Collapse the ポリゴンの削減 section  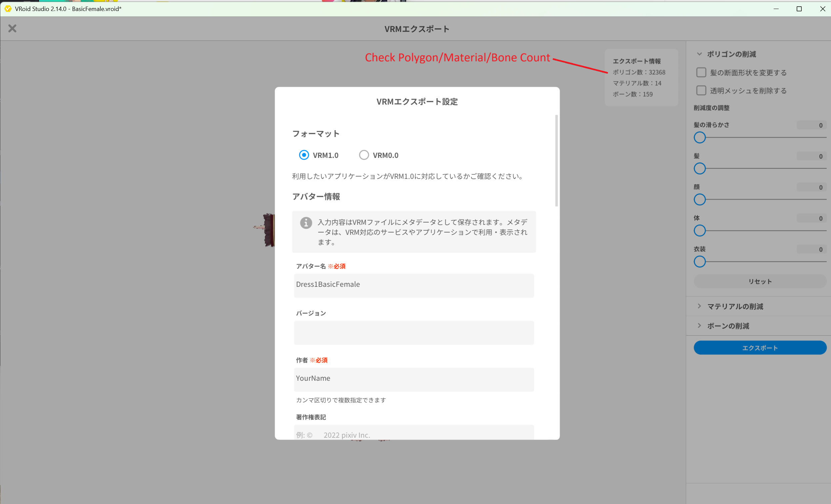point(699,54)
